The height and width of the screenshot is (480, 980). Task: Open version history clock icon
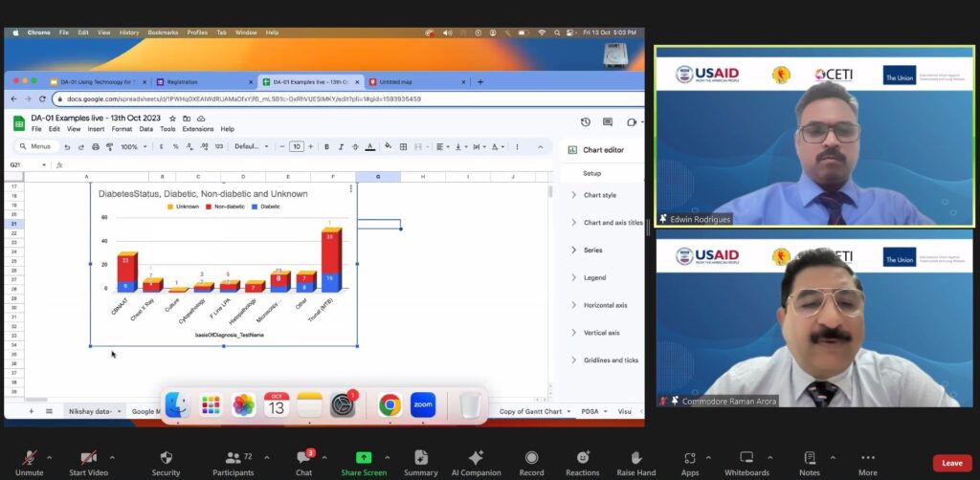pos(585,122)
